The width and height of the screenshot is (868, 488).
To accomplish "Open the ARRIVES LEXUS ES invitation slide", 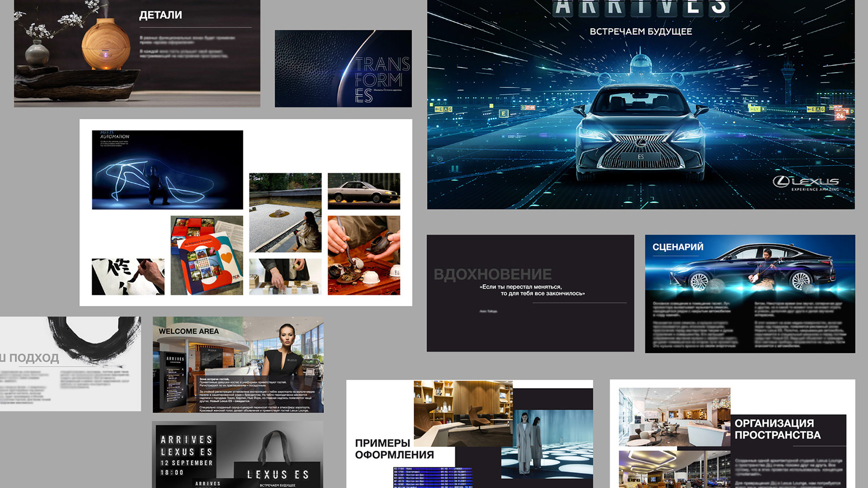I will pyautogui.click(x=238, y=454).
